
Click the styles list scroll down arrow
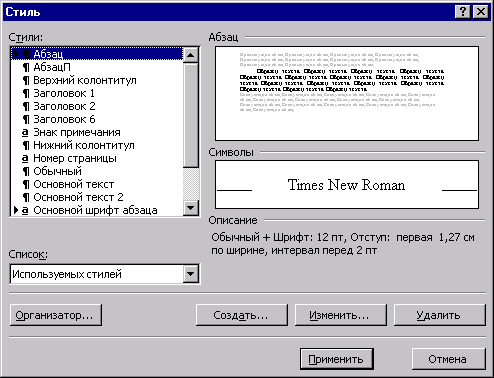click(x=191, y=208)
